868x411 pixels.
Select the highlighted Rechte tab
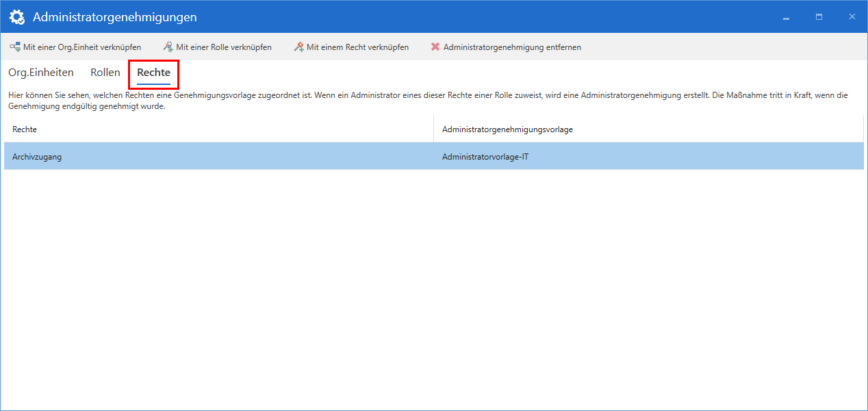tap(153, 72)
